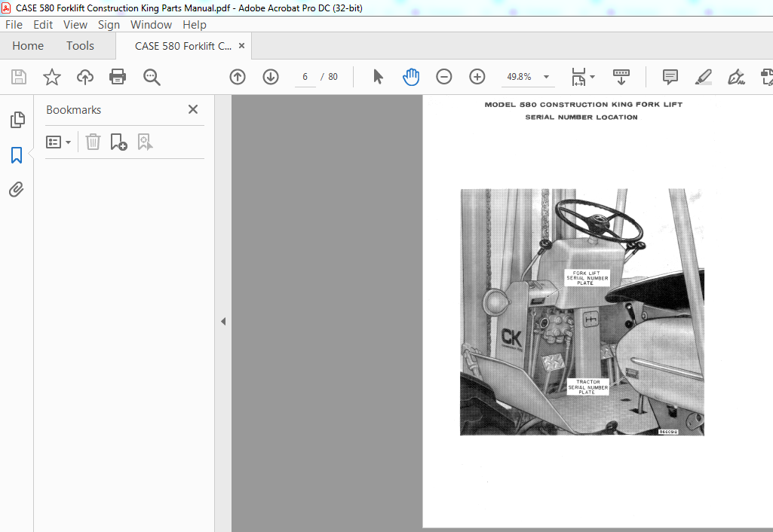Click the partially visible toolbar icon at right edge

pyautogui.click(x=767, y=77)
